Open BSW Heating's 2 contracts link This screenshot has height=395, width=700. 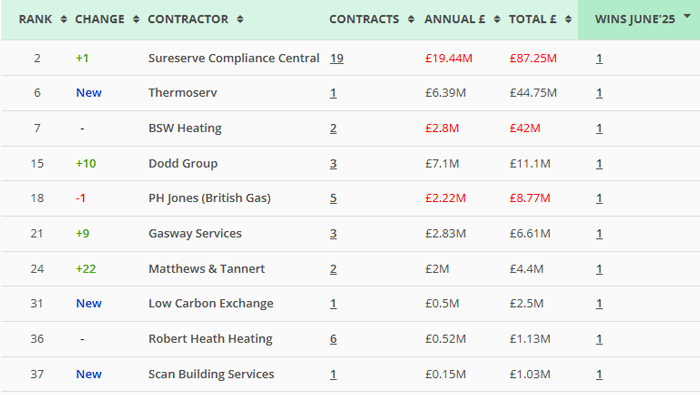[333, 129]
